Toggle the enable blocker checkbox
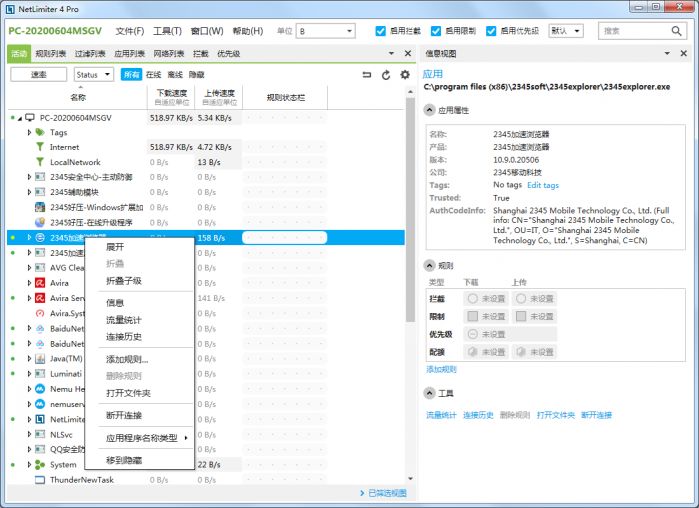 380,31
